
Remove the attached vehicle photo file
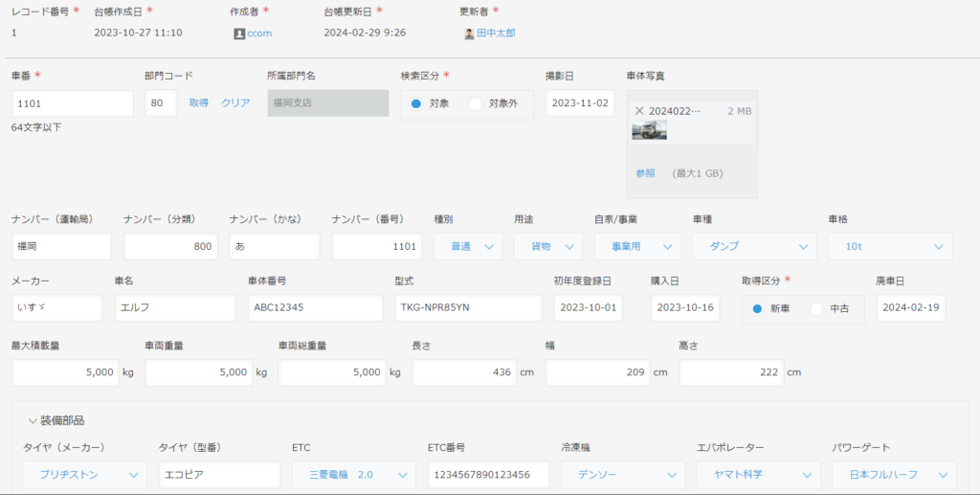(x=639, y=111)
